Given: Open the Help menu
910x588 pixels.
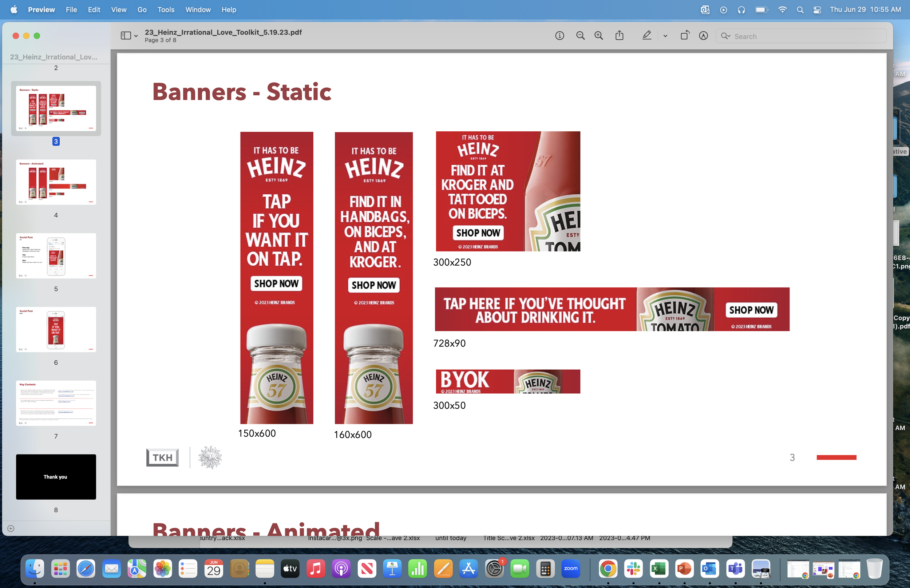Looking at the screenshot, I should (x=229, y=9).
